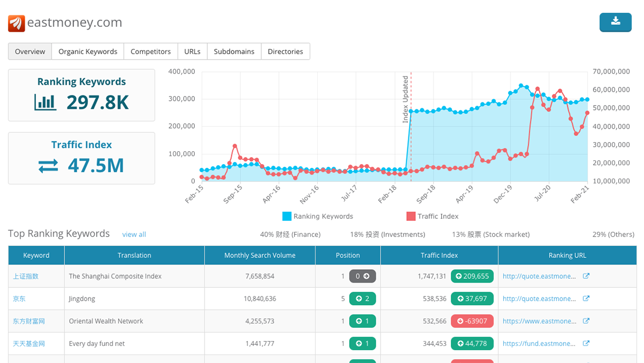
Task: Open the Directories tab
Action: tap(286, 51)
